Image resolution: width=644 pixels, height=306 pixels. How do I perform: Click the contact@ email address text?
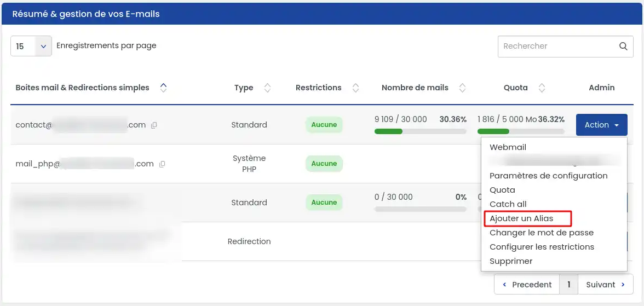pyautogui.click(x=81, y=125)
